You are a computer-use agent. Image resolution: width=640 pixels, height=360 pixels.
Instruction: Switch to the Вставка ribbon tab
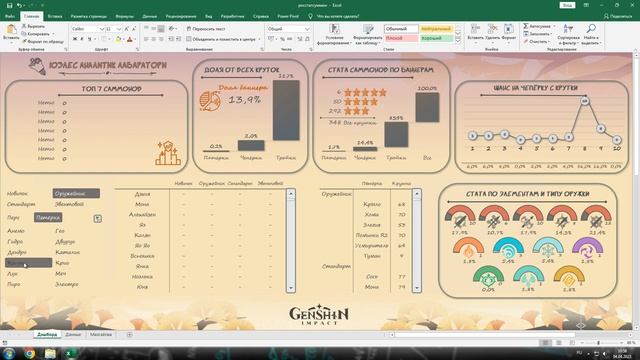[55, 16]
